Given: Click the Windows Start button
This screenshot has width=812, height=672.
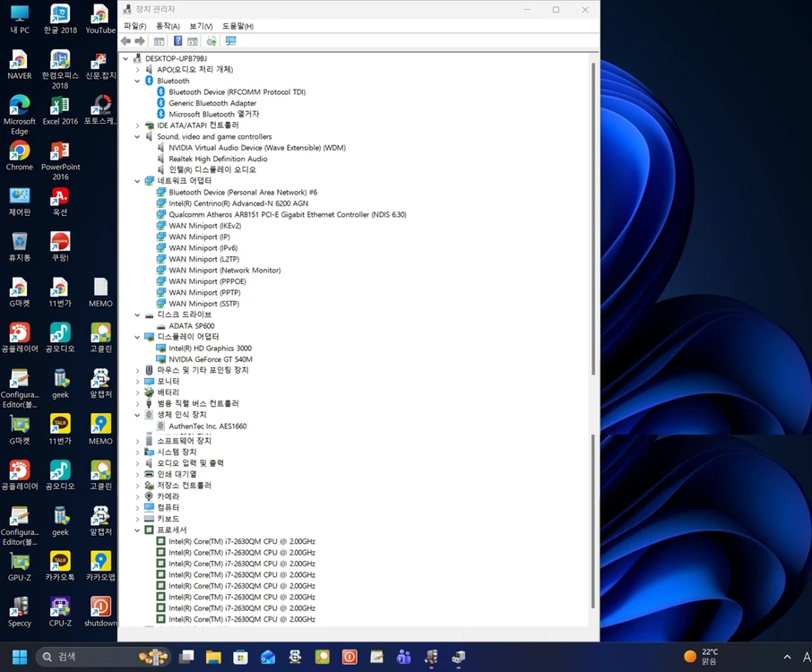Looking at the screenshot, I should tap(20, 657).
